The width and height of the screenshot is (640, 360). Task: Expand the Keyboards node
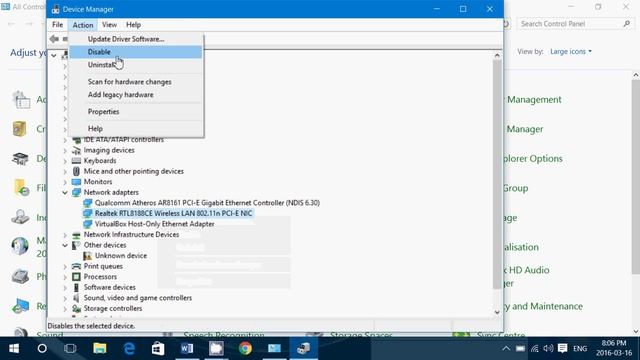point(65,161)
